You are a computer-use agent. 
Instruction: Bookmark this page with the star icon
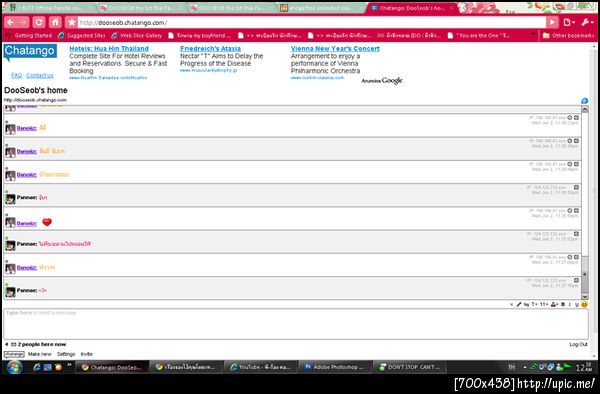(x=71, y=23)
